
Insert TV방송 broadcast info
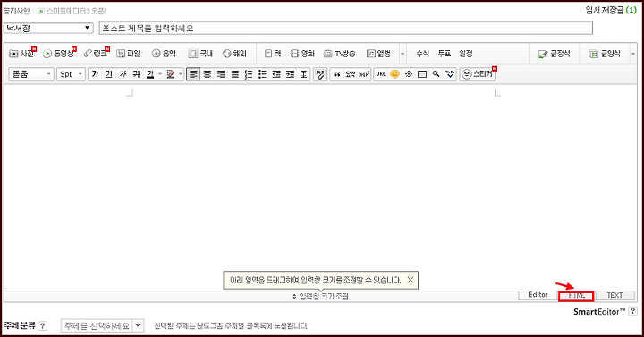click(x=339, y=54)
